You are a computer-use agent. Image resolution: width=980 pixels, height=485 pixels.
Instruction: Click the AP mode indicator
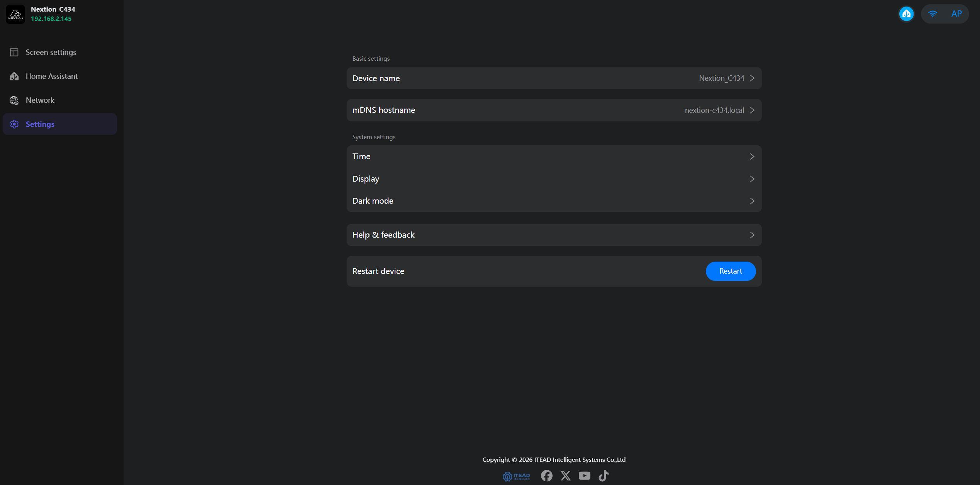(956, 14)
